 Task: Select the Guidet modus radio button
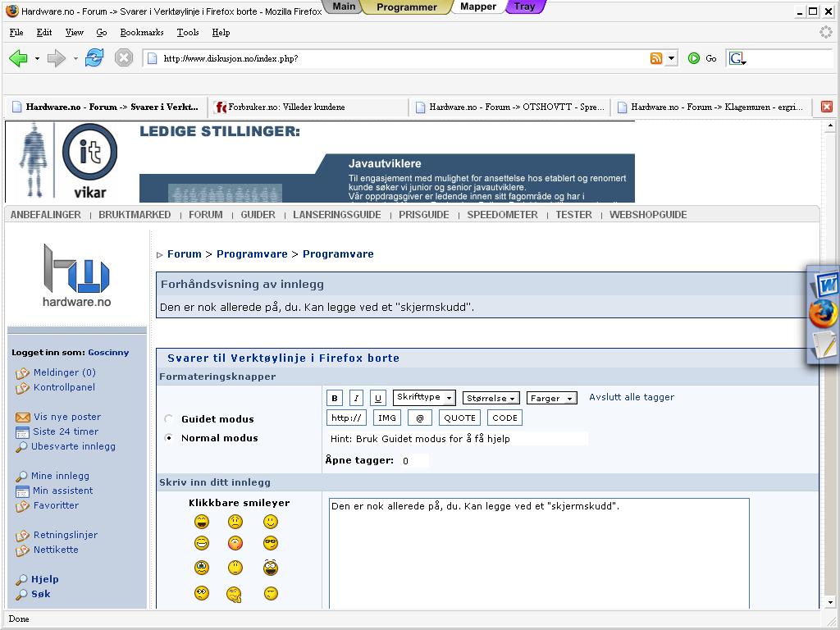169,418
